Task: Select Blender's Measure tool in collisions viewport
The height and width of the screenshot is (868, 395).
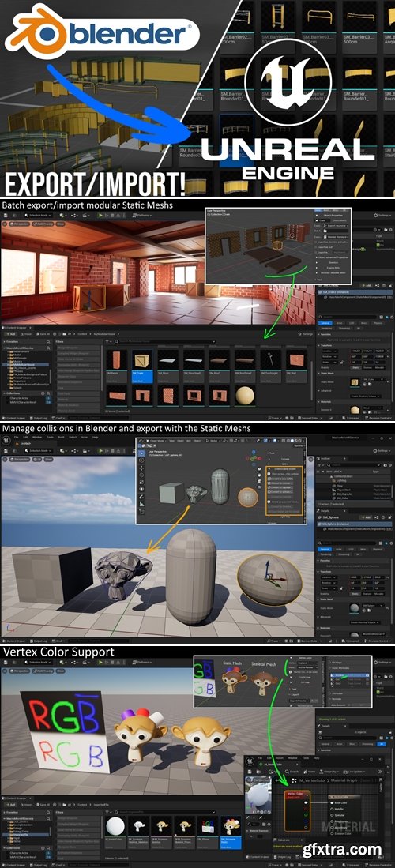Action: [x=142, y=504]
